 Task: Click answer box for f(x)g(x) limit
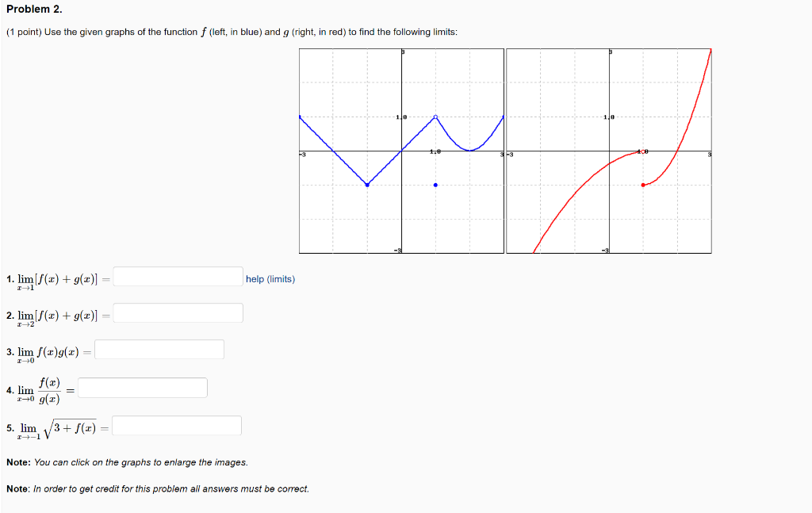pos(159,350)
